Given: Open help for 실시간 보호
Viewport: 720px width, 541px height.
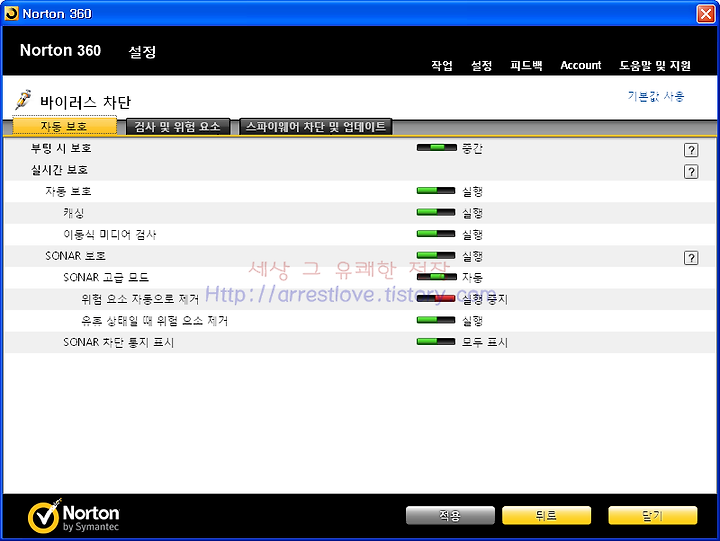Looking at the screenshot, I should pos(691,171).
